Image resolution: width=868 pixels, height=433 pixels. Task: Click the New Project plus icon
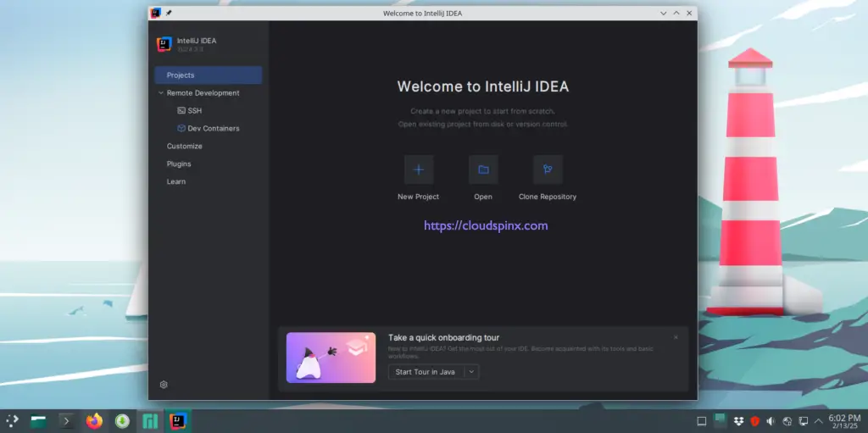coord(419,169)
